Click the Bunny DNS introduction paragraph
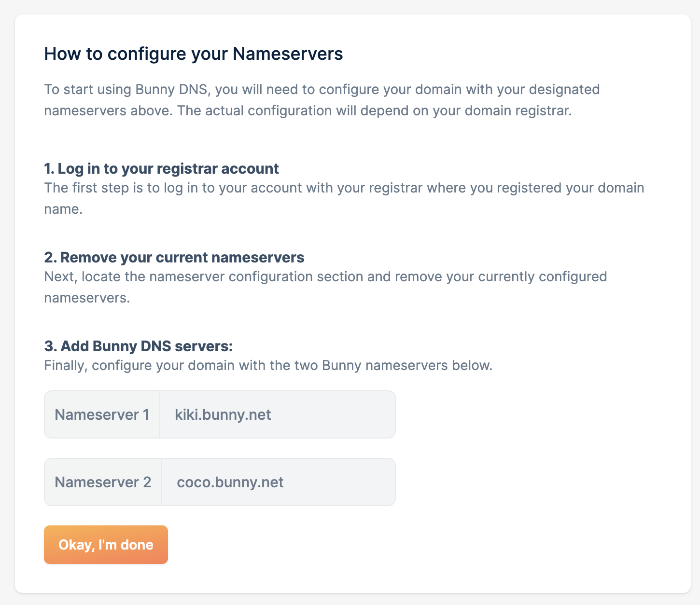Viewport: 700px width, 605px height. point(322,99)
